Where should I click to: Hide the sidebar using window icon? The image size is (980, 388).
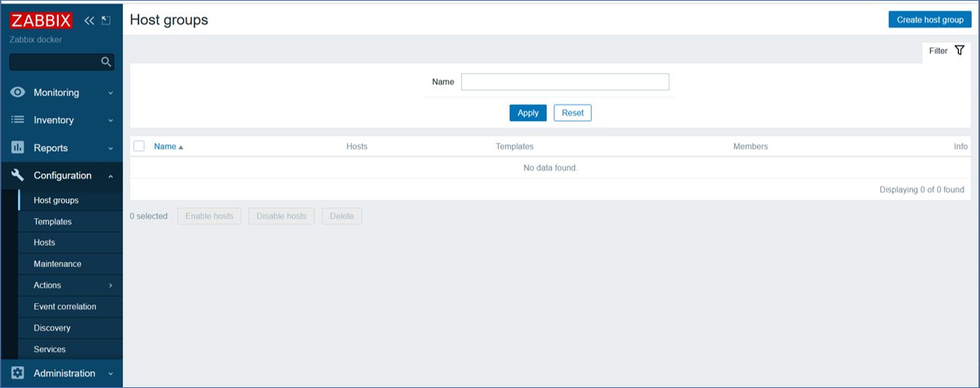click(106, 20)
